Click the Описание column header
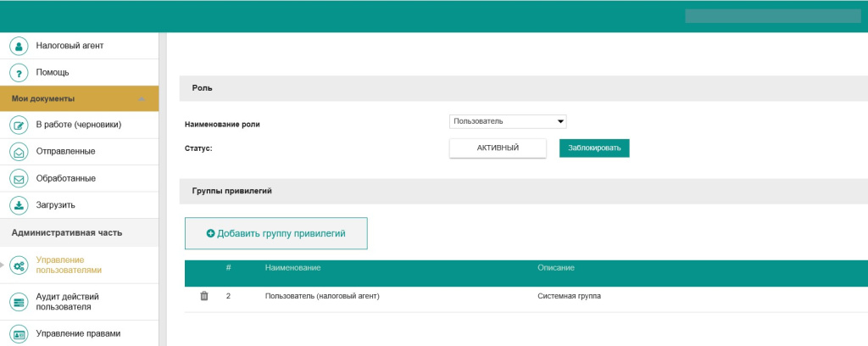The image size is (868, 346). pos(556,268)
